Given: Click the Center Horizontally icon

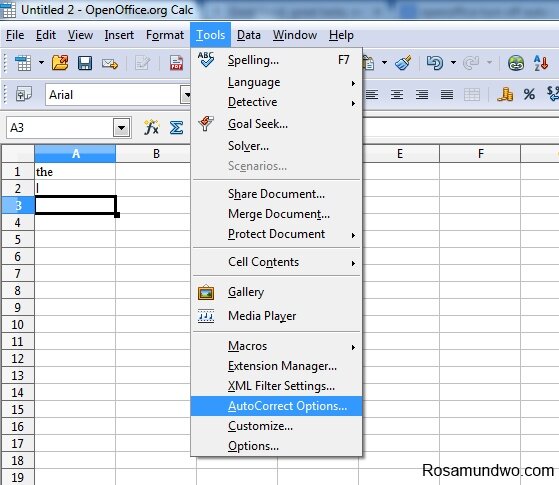Looking at the screenshot, I should [397, 95].
